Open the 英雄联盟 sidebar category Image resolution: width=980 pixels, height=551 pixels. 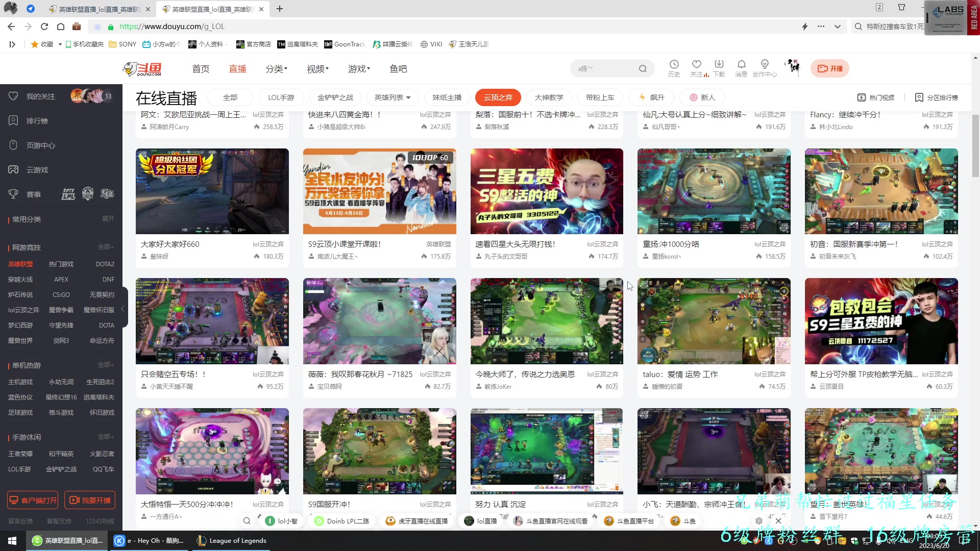20,264
